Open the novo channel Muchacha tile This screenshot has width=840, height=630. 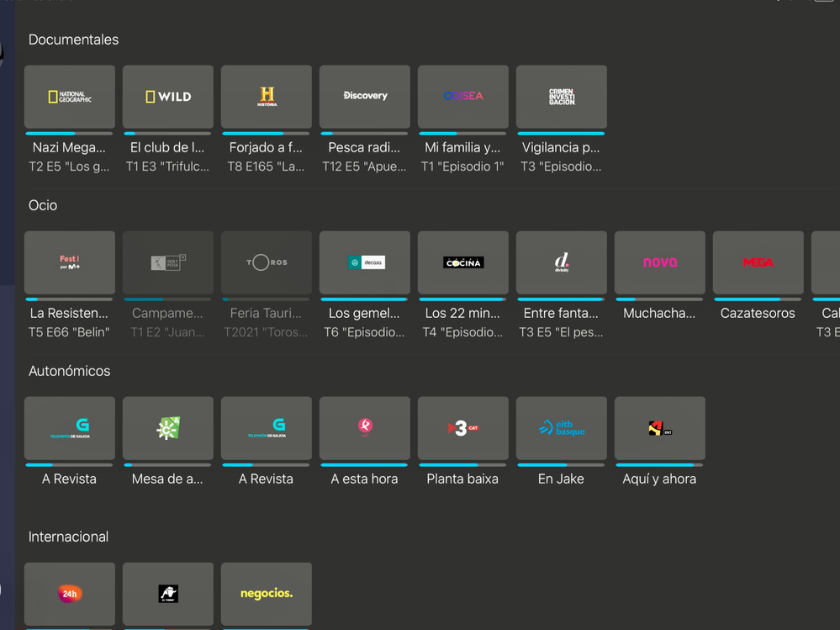659,262
